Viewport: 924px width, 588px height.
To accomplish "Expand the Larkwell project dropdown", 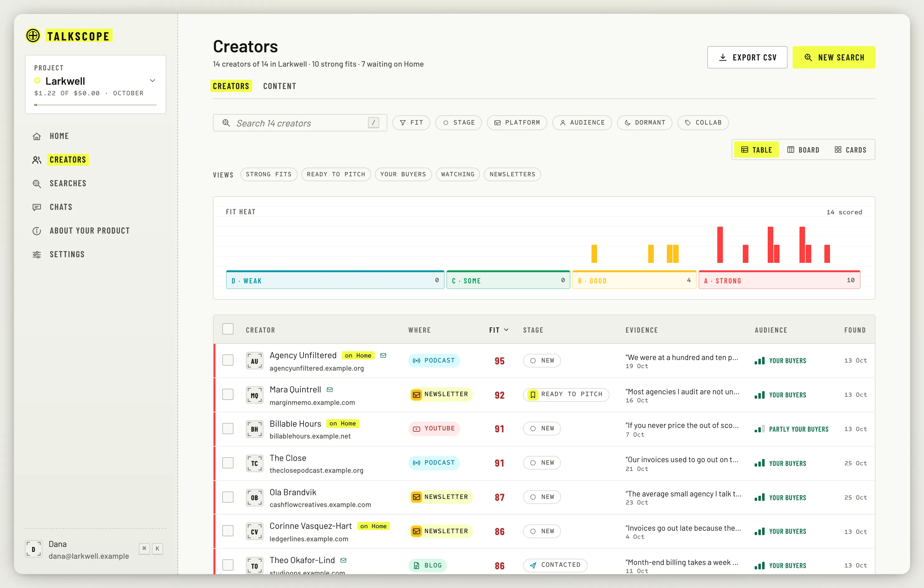I will coord(95,84).
